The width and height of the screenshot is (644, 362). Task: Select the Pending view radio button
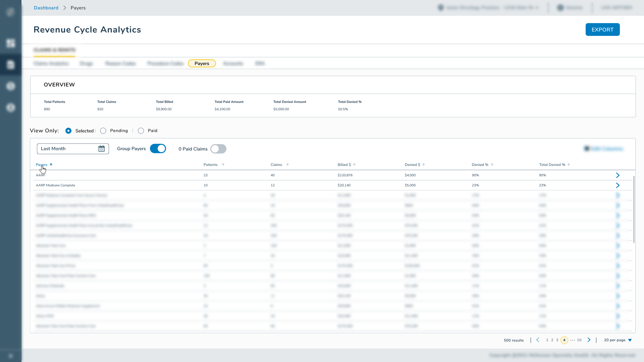[103, 131]
